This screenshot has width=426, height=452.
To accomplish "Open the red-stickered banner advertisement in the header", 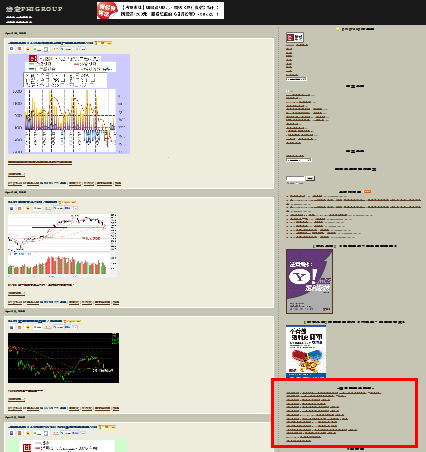I will tap(160, 10).
